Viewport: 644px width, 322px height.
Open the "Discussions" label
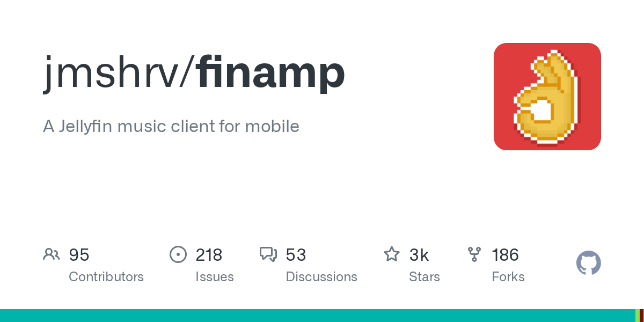(x=321, y=277)
